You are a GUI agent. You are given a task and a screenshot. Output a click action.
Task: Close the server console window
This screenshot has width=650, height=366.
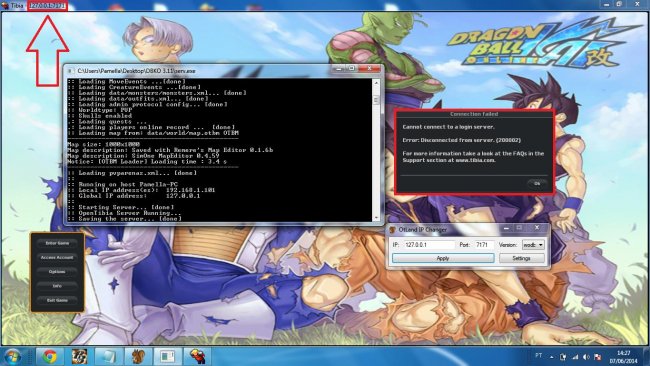[x=369, y=68]
